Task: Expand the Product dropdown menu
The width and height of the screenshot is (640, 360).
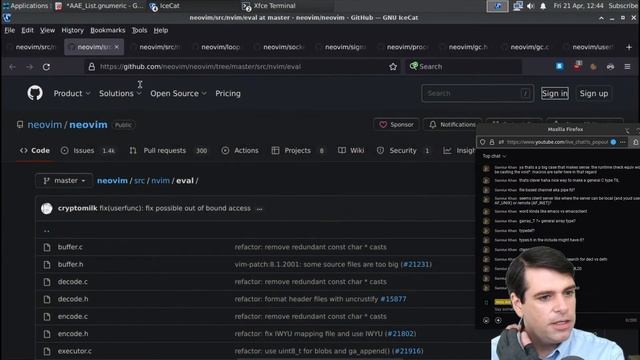Action: (72, 93)
